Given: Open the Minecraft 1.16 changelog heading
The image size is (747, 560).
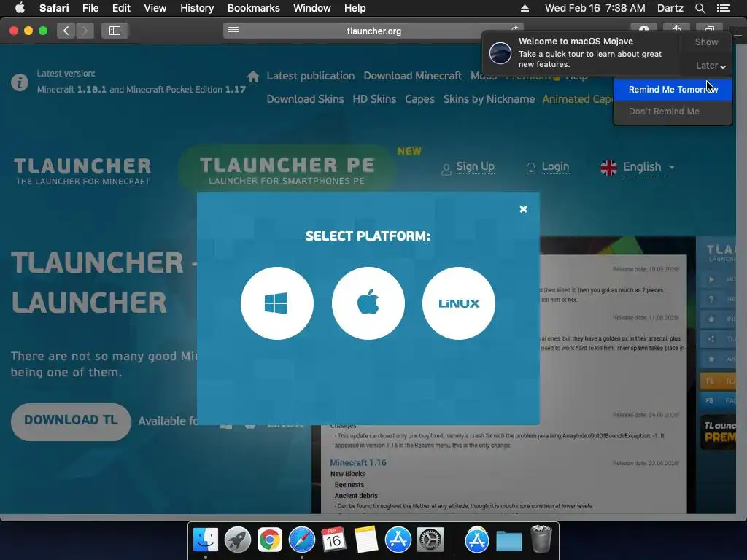Looking at the screenshot, I should point(357,462).
